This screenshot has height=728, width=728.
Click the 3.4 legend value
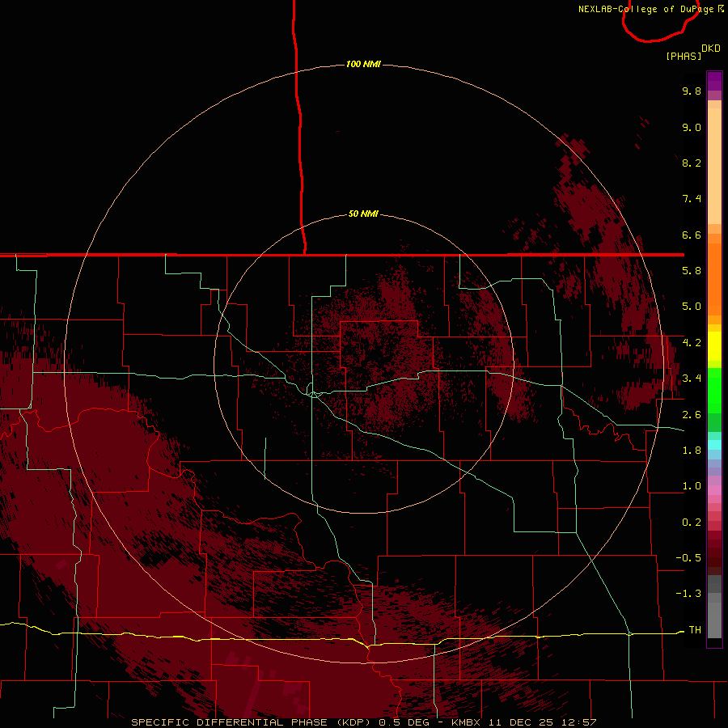(692, 379)
